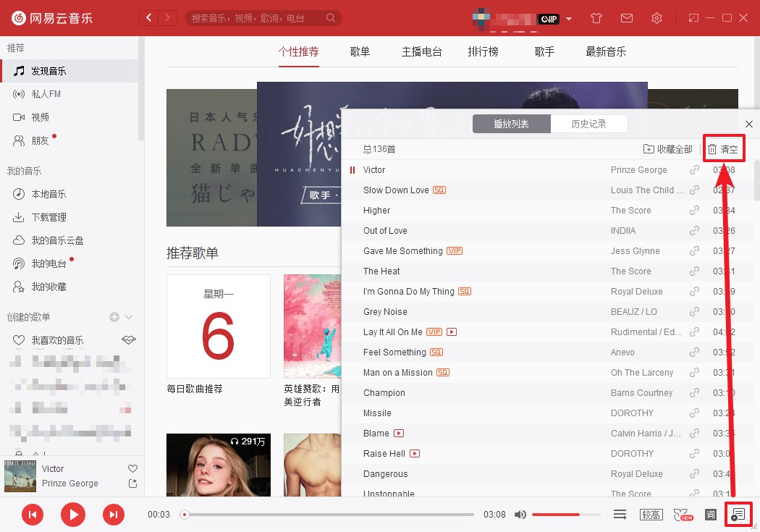Open the 我喜欢的音乐 liked songs playlist
Viewport: 760px width, 532px height.
pos(57,340)
